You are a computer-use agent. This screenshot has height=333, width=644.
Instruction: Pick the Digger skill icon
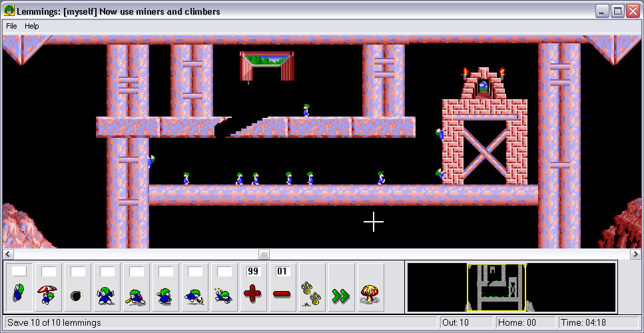[x=224, y=288]
